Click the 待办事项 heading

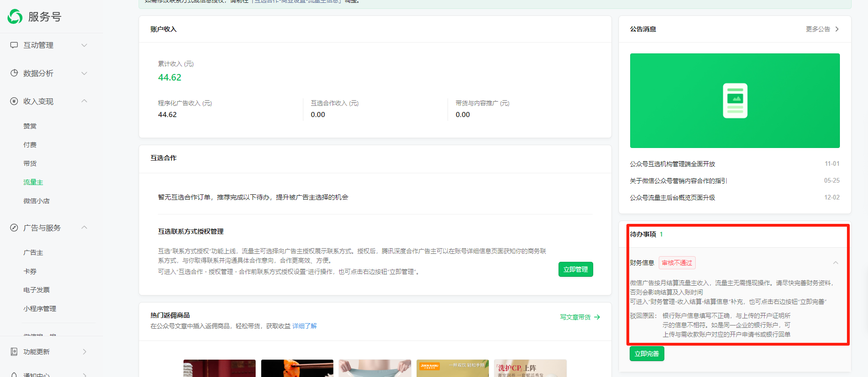click(x=643, y=234)
